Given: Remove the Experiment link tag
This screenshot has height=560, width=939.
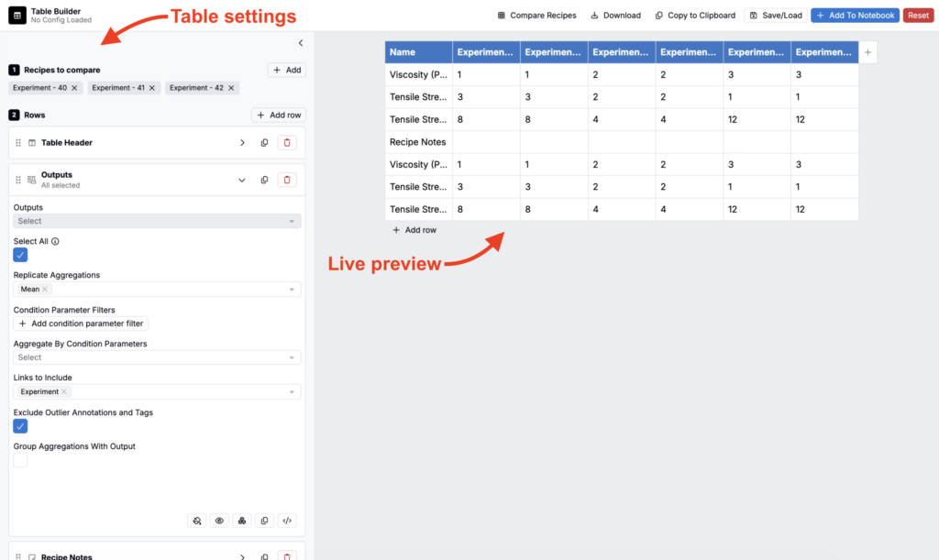Looking at the screenshot, I should pyautogui.click(x=64, y=392).
